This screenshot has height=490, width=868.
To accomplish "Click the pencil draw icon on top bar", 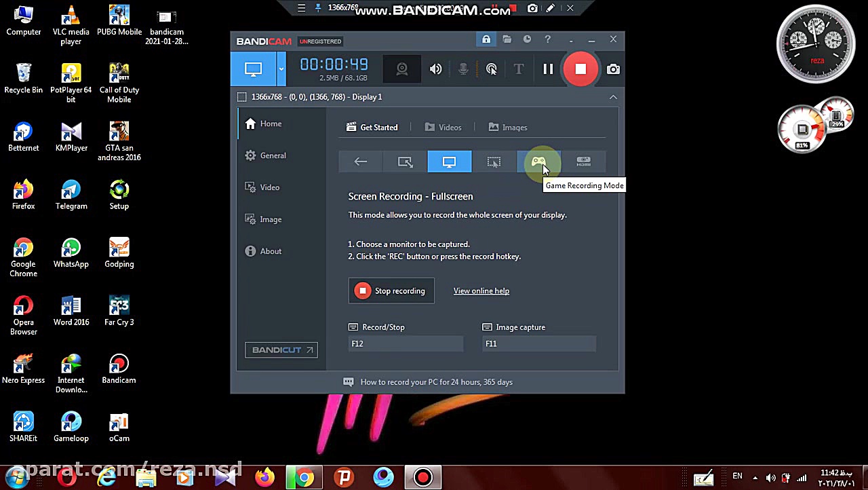I will 551,8.
